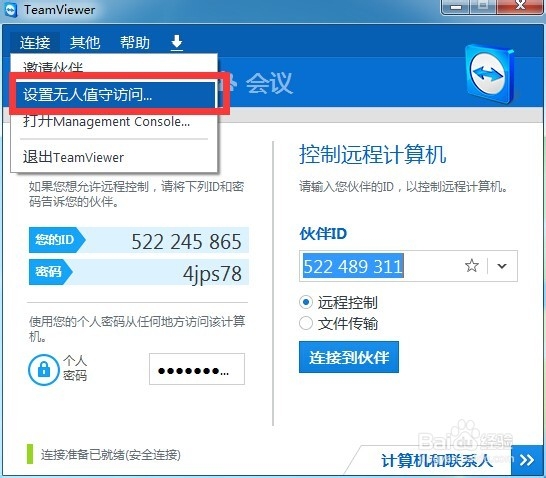Click 连接准备已就绪(安全连接) status text
546x478 pixels.
click(111, 455)
